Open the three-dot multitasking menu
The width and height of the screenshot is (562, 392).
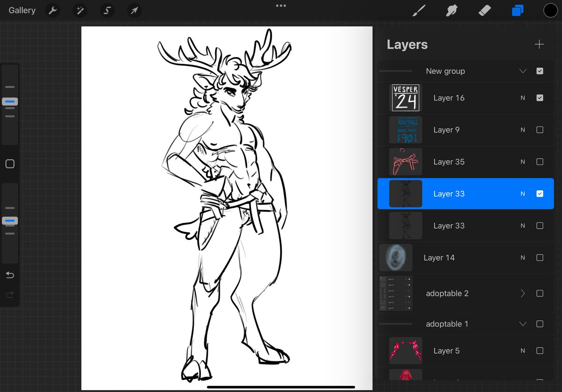tap(281, 6)
